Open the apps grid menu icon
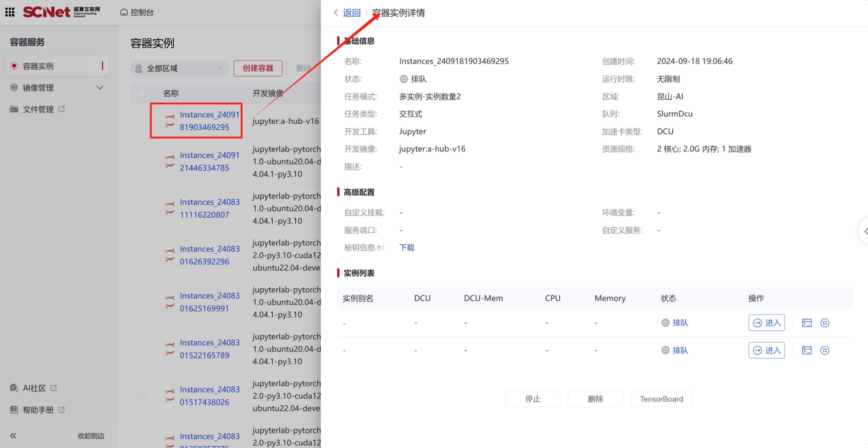 [x=10, y=12]
